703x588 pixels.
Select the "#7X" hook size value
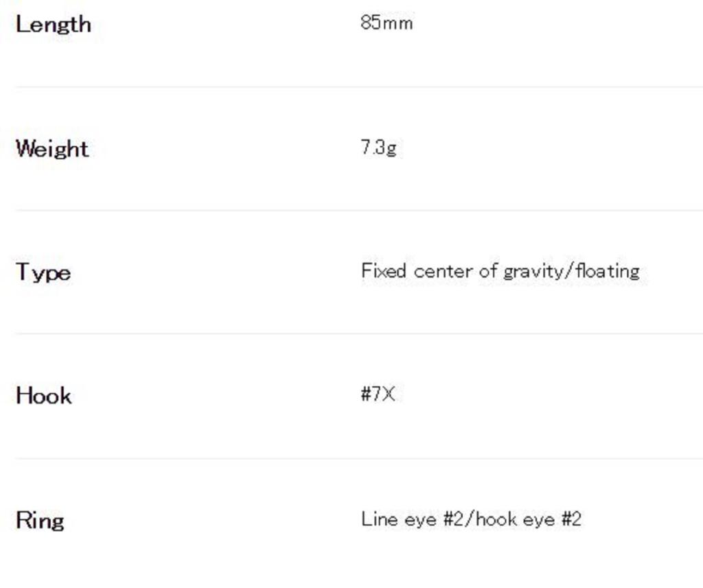[x=378, y=395]
